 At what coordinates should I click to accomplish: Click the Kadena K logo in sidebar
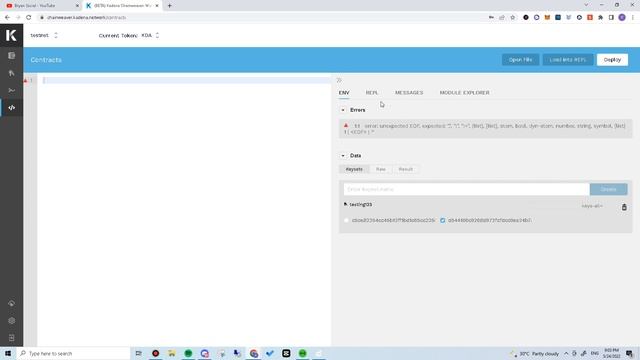point(11,35)
